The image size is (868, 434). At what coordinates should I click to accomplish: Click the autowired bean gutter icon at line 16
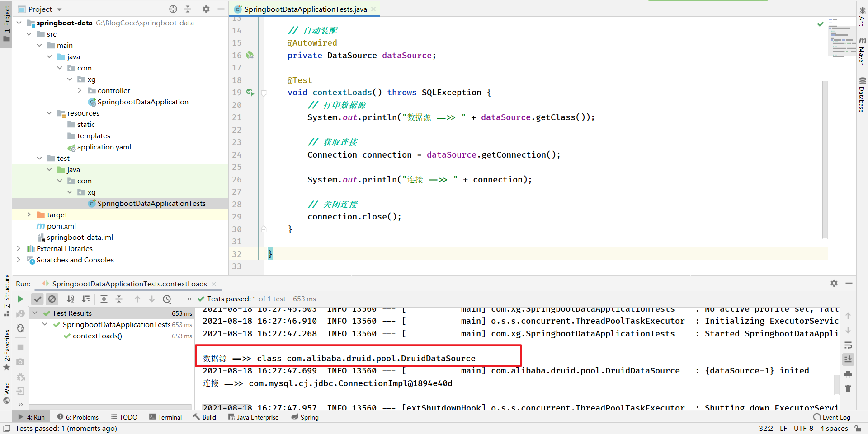(250, 55)
